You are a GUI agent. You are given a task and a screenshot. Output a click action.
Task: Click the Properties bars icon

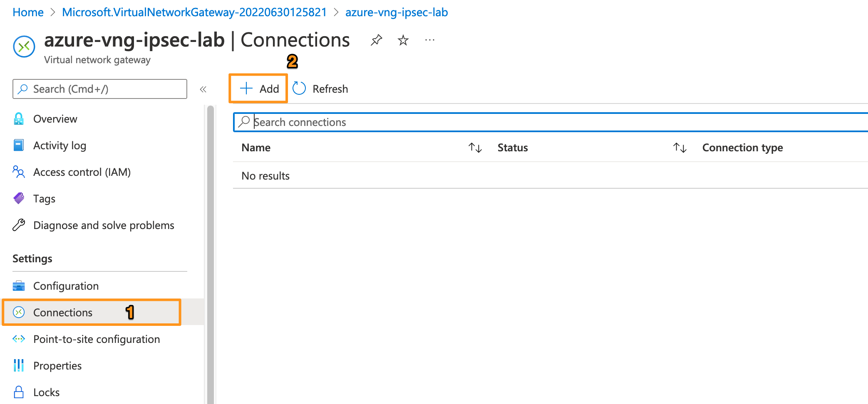[19, 365]
